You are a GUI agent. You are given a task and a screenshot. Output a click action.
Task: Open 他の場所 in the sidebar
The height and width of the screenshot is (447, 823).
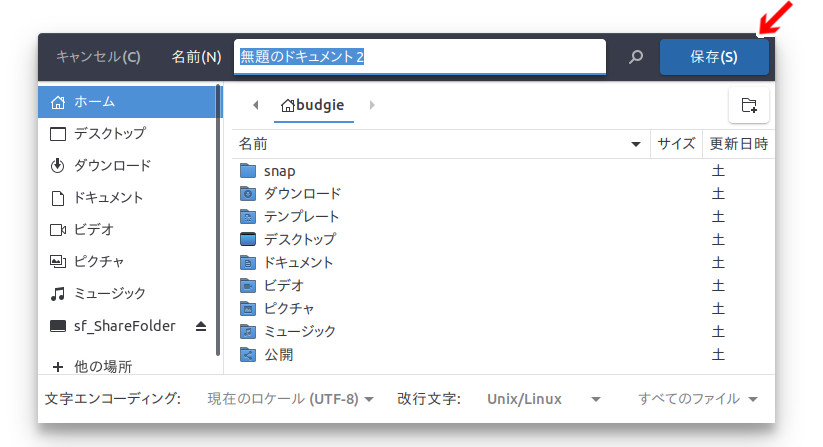pyautogui.click(x=102, y=366)
